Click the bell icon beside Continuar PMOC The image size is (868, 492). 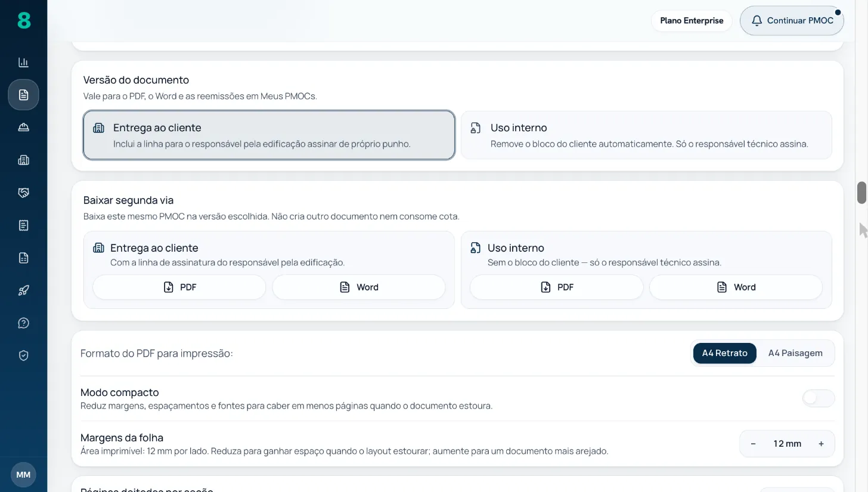click(757, 21)
